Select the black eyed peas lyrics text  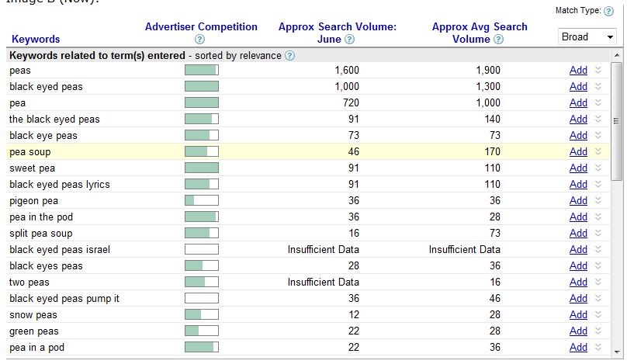[59, 185]
